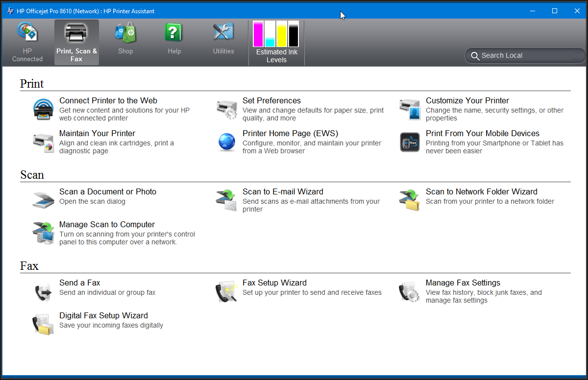Select the Print section heading

(x=32, y=84)
